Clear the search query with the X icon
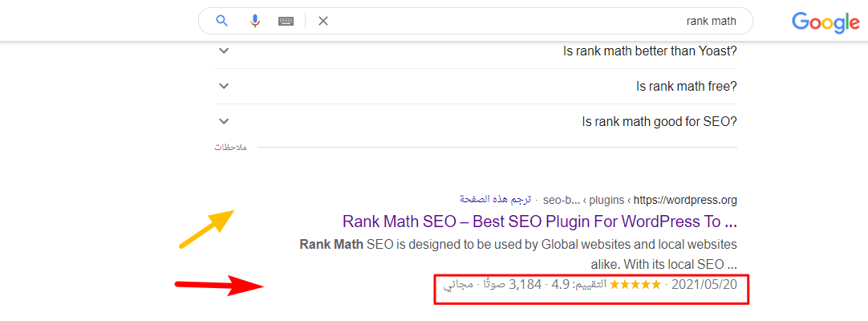Image resolution: width=868 pixels, height=321 pixels. point(323,22)
